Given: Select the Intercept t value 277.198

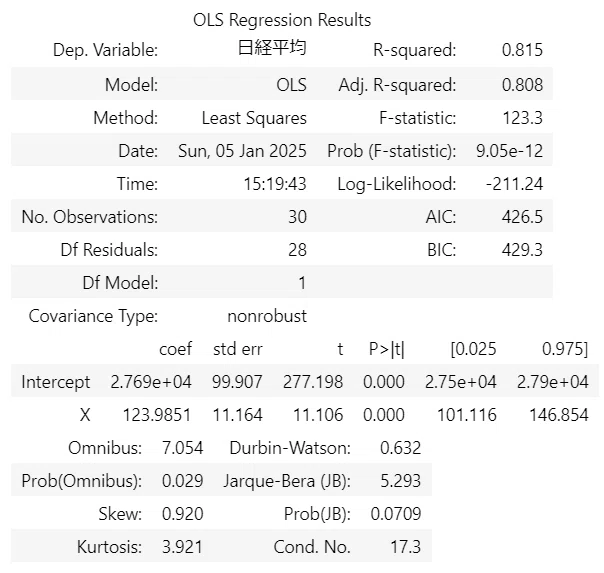Looking at the screenshot, I should tap(313, 382).
